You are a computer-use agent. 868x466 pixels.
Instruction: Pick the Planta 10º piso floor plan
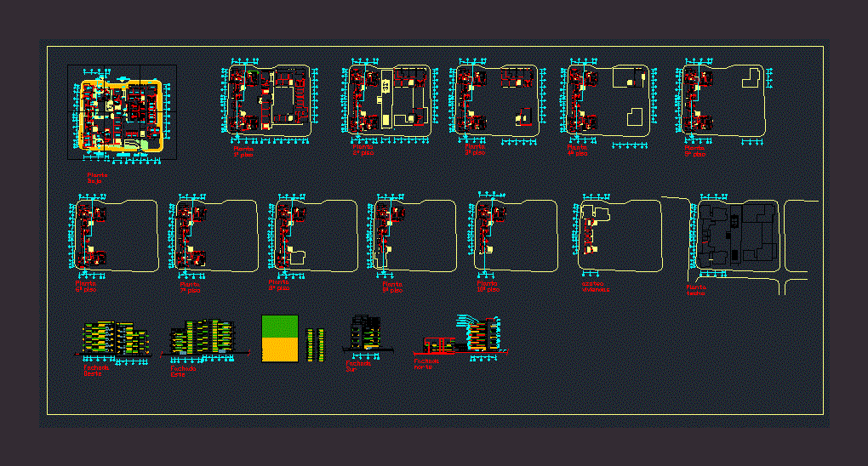pyautogui.click(x=516, y=235)
